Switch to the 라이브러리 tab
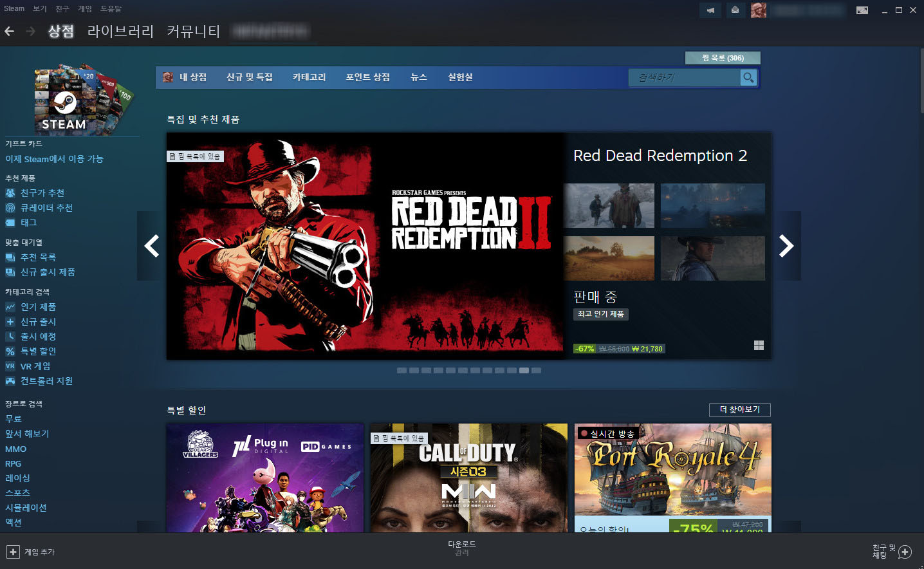Image resolution: width=924 pixels, height=569 pixels. point(120,31)
